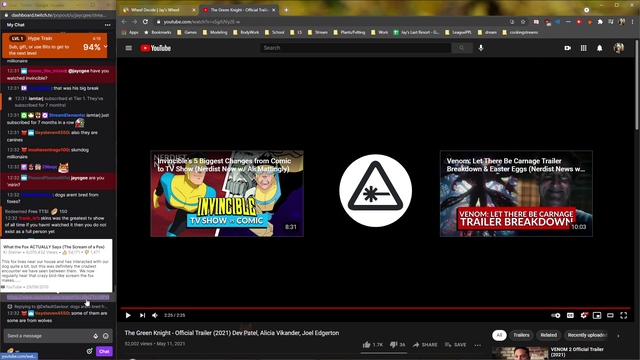640x360 pixels.
Task: Collapse the Hype Train banner chevron
Action: point(106,47)
